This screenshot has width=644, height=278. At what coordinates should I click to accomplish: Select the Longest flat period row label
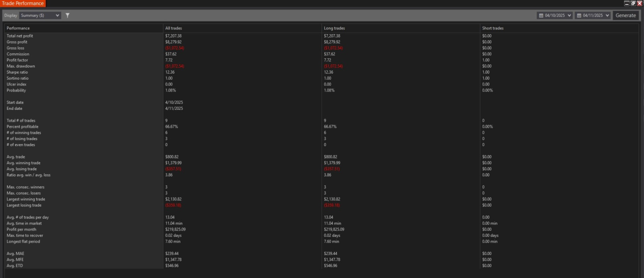[x=23, y=241]
